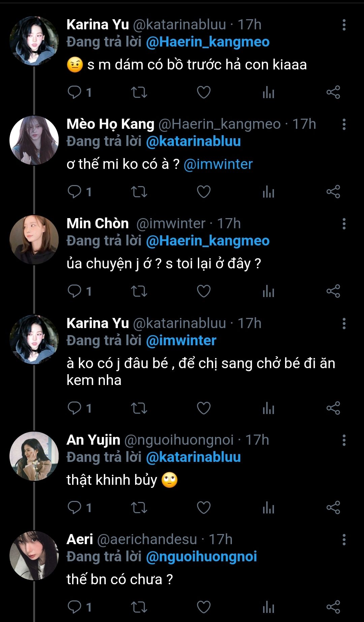Open more options for Karina Yu's first tweet
The height and width of the screenshot is (622, 364).
pos(344,25)
